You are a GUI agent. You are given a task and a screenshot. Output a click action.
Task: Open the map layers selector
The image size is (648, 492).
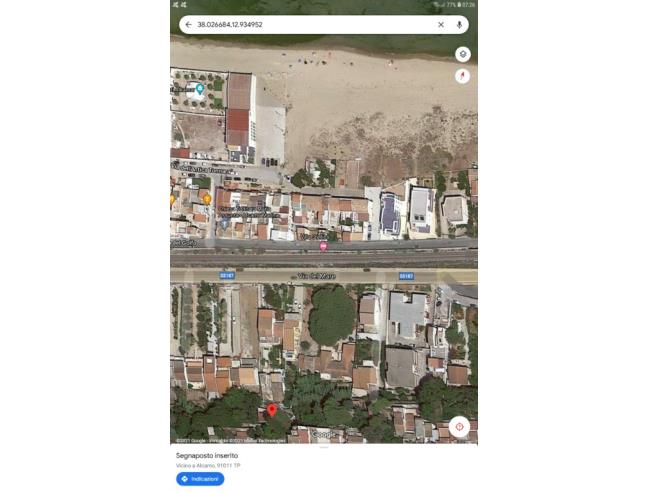tap(463, 54)
